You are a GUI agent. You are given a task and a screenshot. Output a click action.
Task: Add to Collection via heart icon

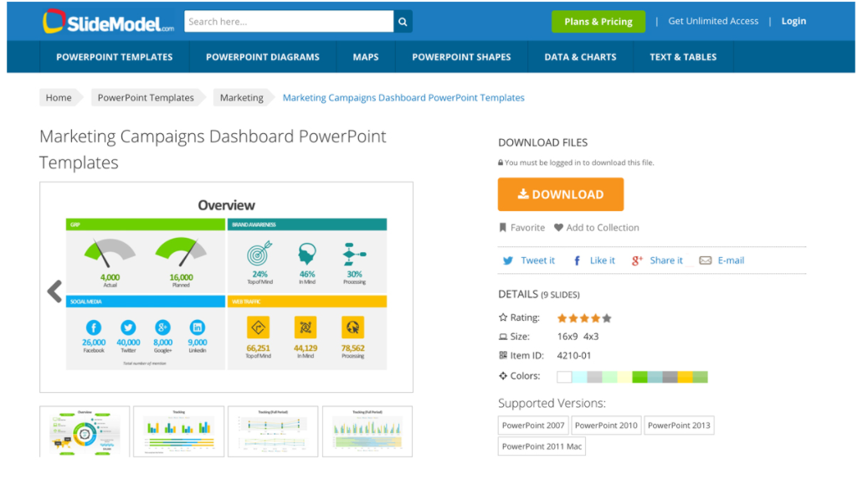click(x=558, y=228)
